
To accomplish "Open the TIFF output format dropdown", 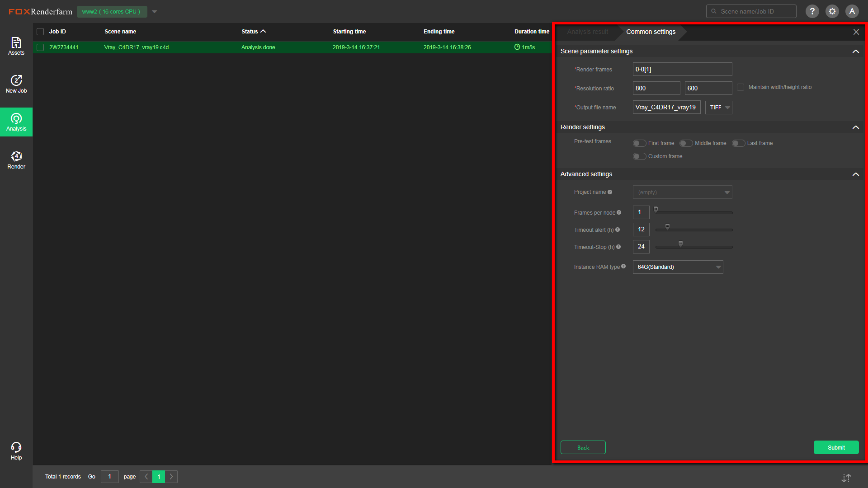I will [x=718, y=108].
